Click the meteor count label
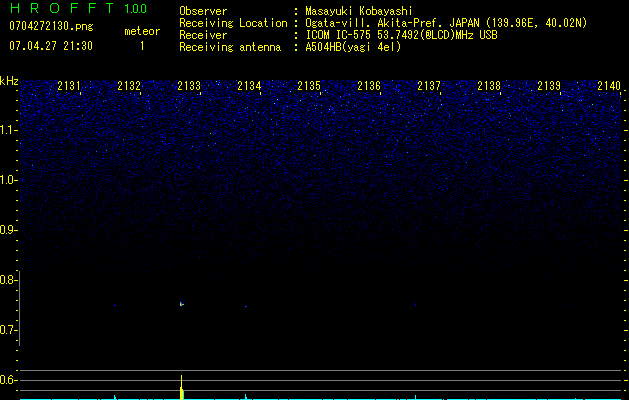This screenshot has width=629, height=400. tap(141, 31)
